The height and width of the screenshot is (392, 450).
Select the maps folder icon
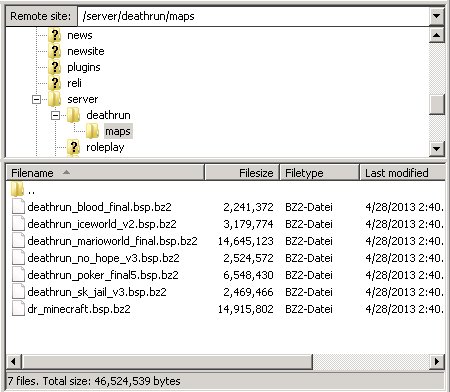92,131
